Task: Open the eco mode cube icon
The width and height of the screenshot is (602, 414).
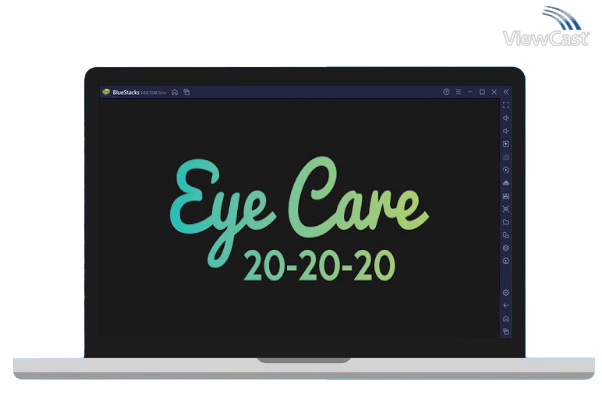Action: [x=506, y=248]
